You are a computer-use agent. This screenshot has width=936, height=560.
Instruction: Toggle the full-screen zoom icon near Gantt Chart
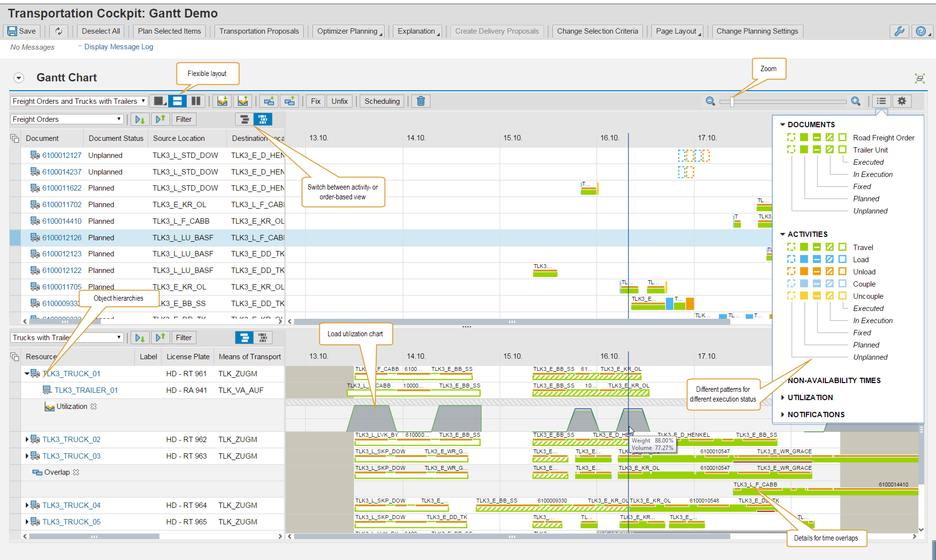coord(920,78)
